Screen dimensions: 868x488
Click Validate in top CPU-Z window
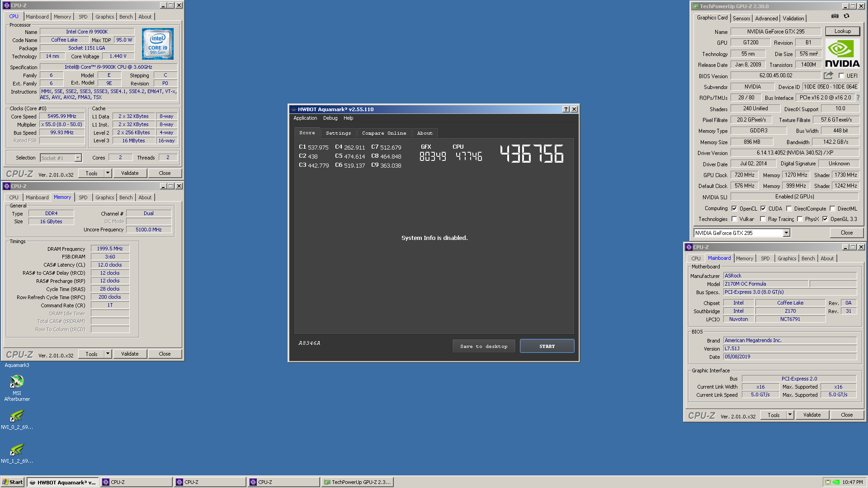(130, 173)
